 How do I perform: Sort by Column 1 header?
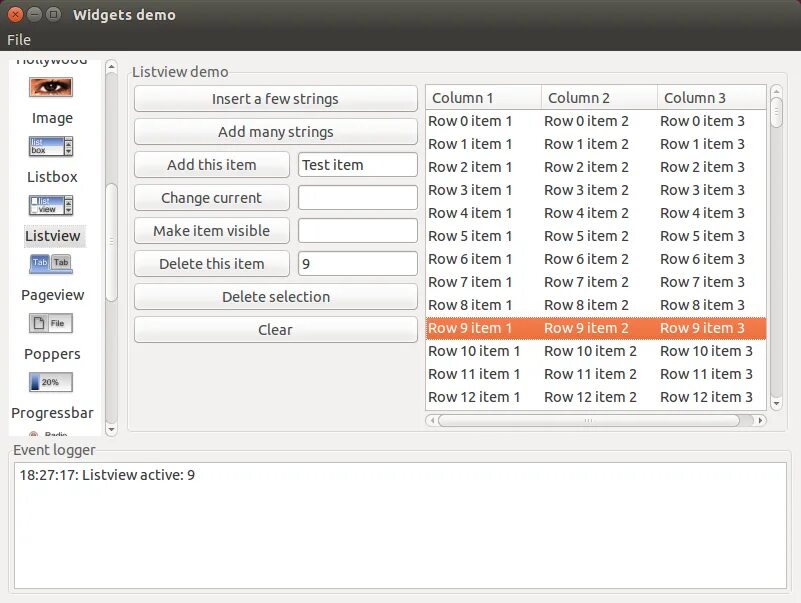click(483, 98)
